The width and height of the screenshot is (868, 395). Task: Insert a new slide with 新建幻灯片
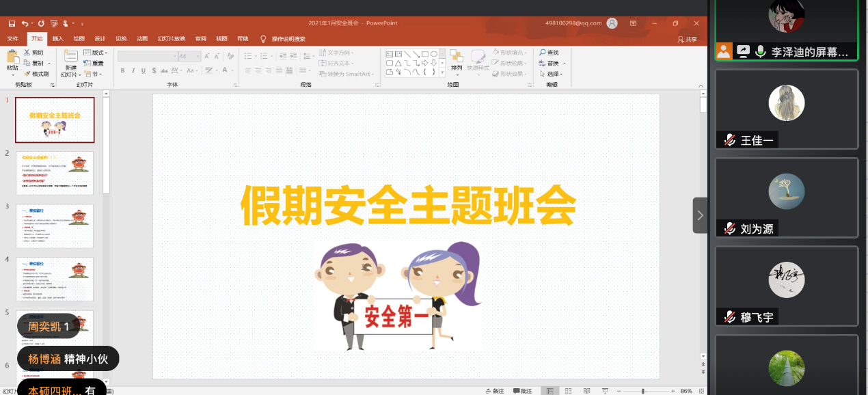coord(70,63)
